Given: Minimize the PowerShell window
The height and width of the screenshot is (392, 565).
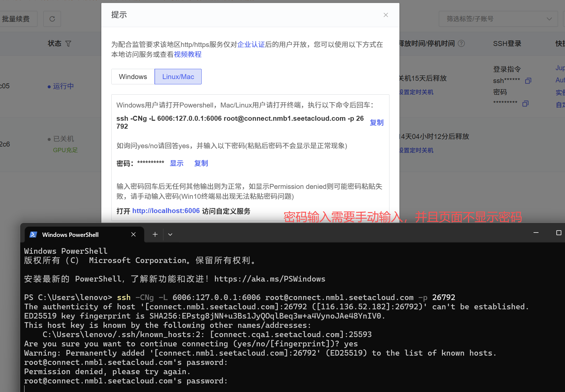Looking at the screenshot, I should click(x=536, y=233).
